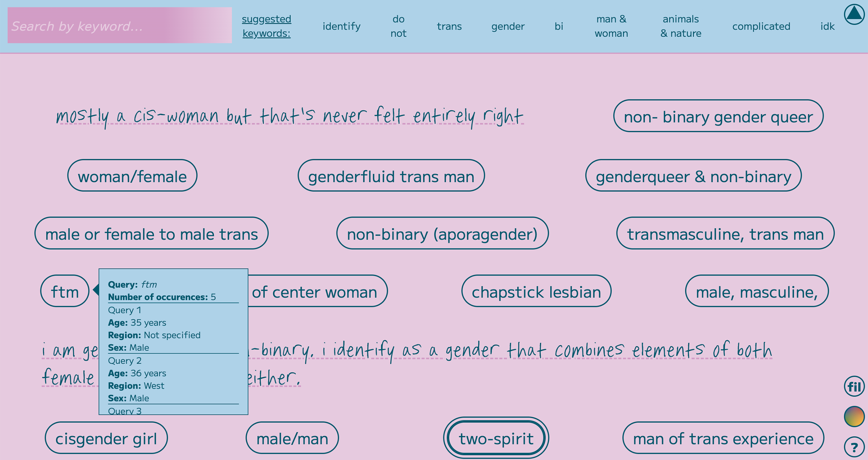The height and width of the screenshot is (460, 868).
Task: Choose the 'animals & nature' keyword
Action: coord(681,26)
